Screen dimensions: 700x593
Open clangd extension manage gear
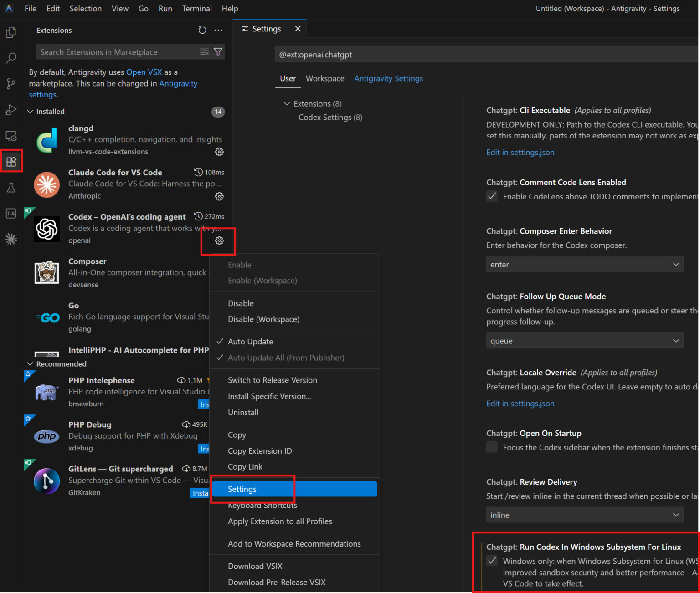219,152
